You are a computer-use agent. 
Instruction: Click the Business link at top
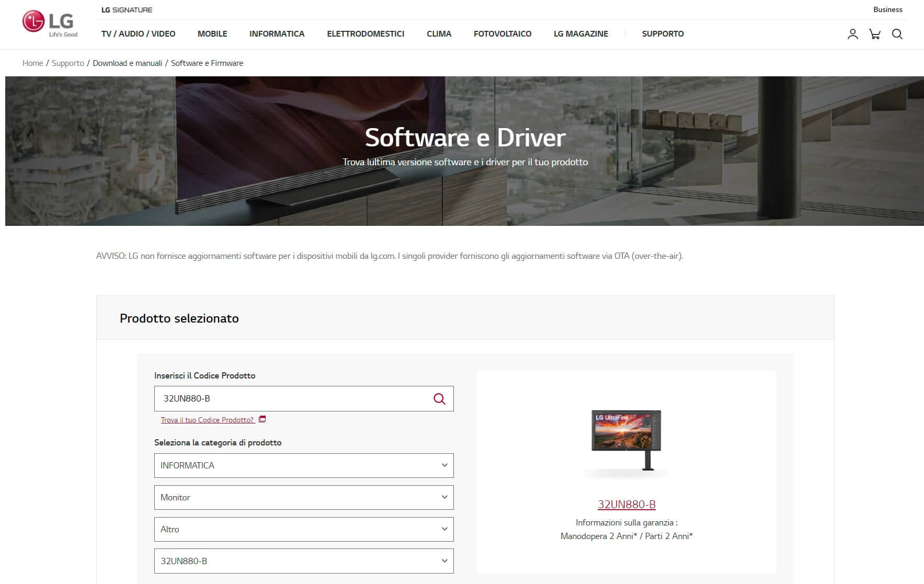887,9
